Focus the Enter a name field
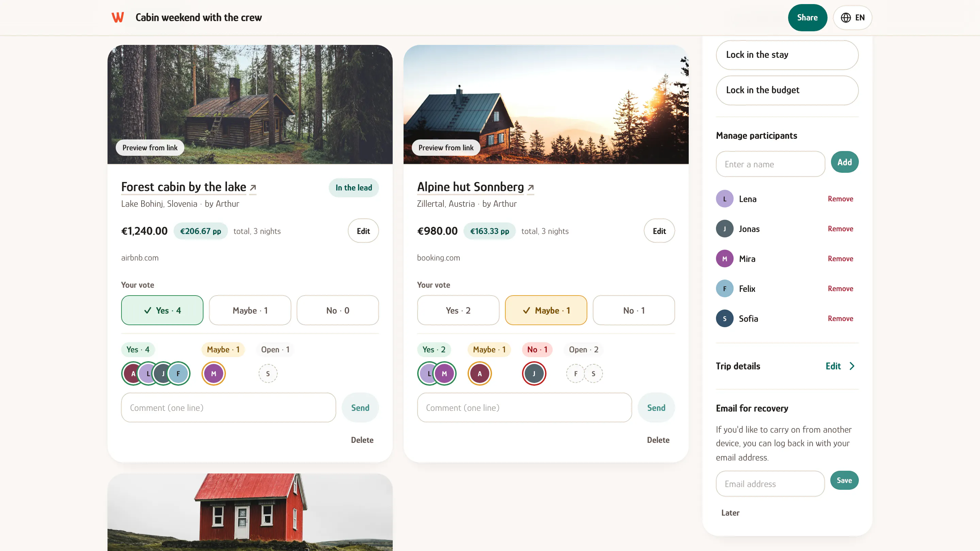The width and height of the screenshot is (980, 551). (770, 164)
